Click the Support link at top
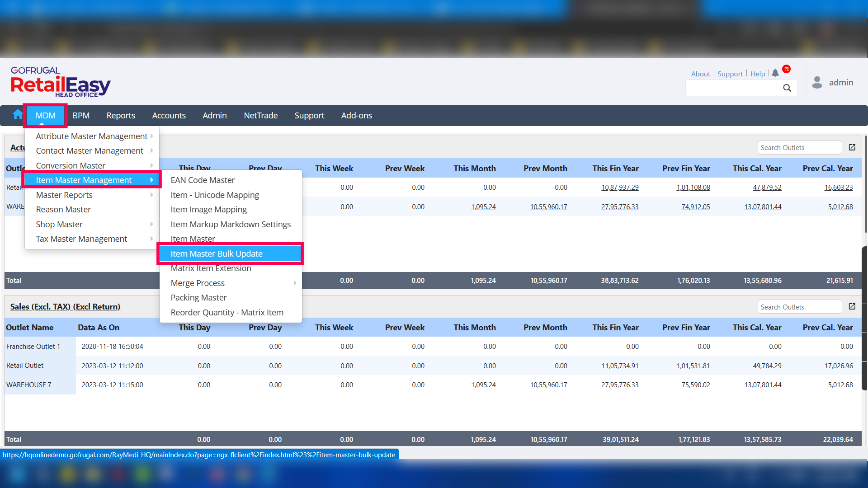 tap(730, 74)
